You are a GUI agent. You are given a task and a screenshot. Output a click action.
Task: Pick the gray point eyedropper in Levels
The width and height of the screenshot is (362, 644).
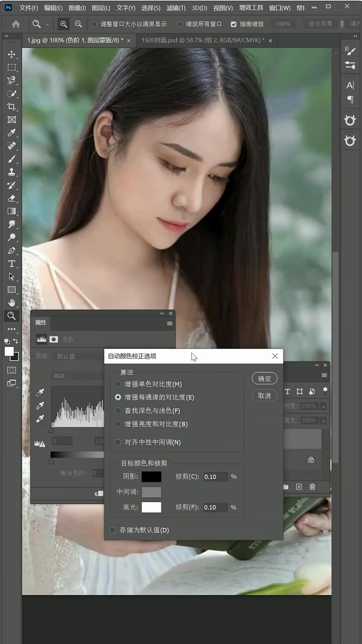41,406
